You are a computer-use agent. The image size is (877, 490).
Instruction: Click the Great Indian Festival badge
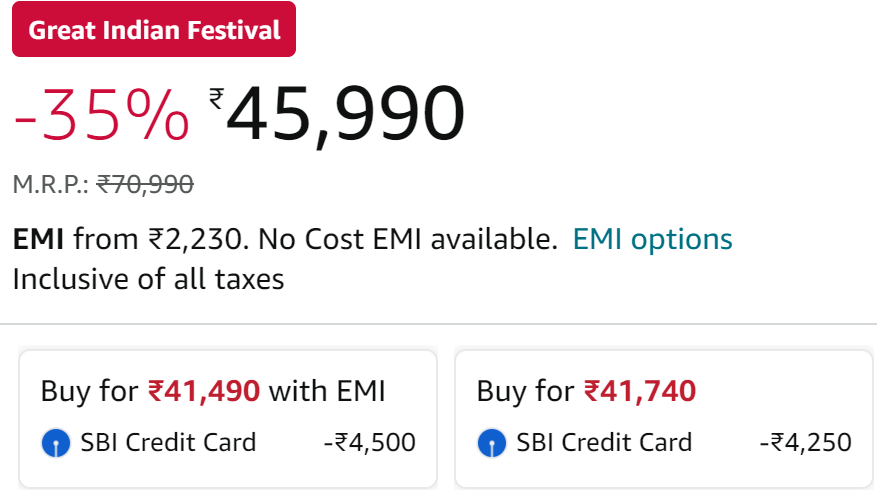(154, 29)
